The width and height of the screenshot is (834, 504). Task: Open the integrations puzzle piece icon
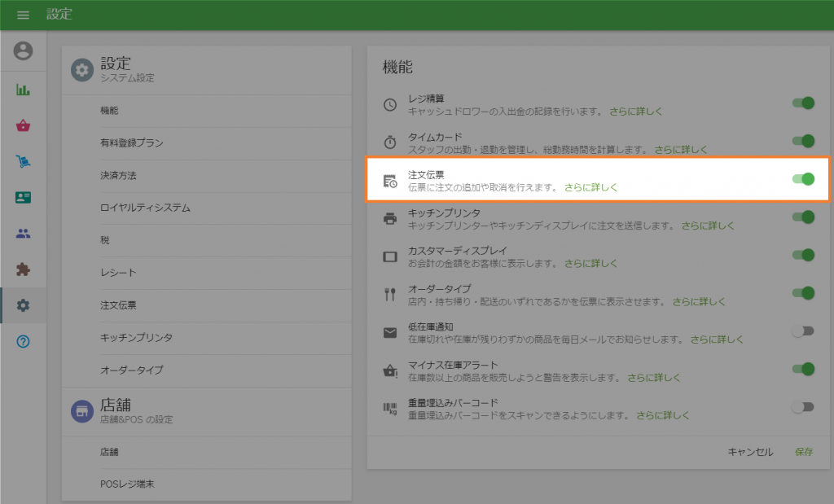[x=24, y=270]
